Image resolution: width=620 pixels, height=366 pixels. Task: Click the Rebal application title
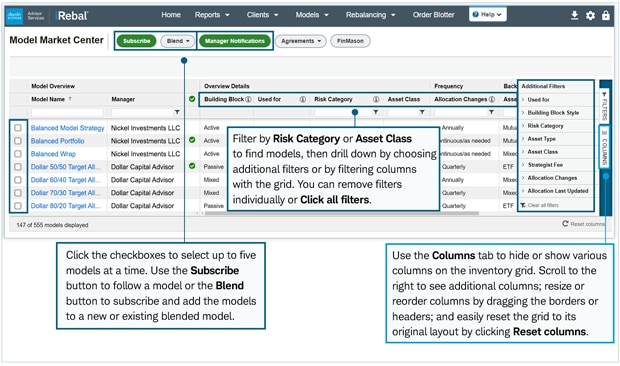pos(72,16)
